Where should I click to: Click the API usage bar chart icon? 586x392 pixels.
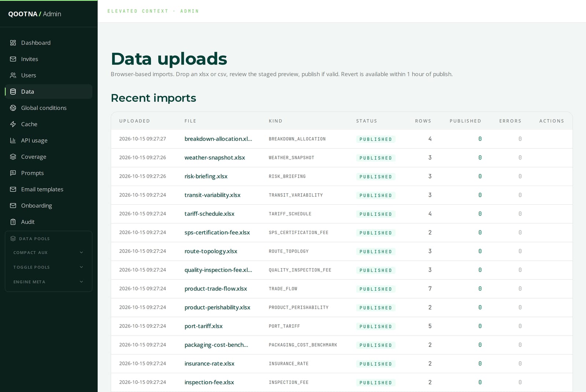pos(13,141)
